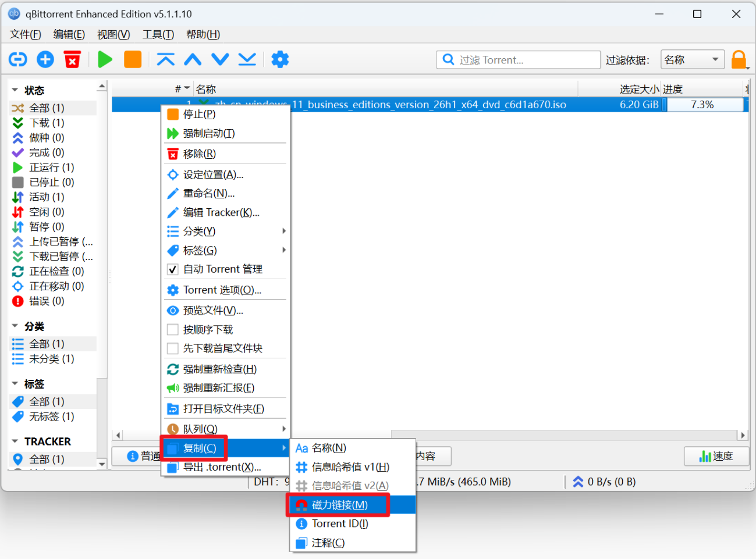
Task: Open the 帮助(H) menu
Action: click(x=203, y=34)
